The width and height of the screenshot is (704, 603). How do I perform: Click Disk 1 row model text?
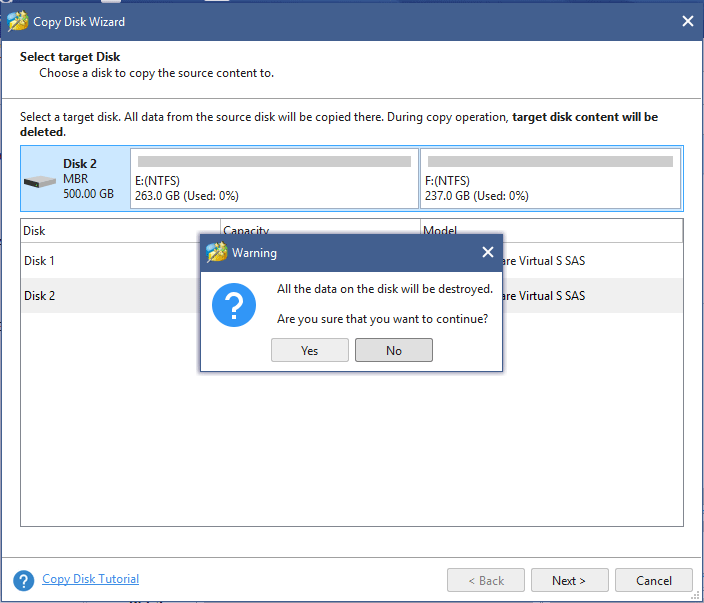pos(544,260)
